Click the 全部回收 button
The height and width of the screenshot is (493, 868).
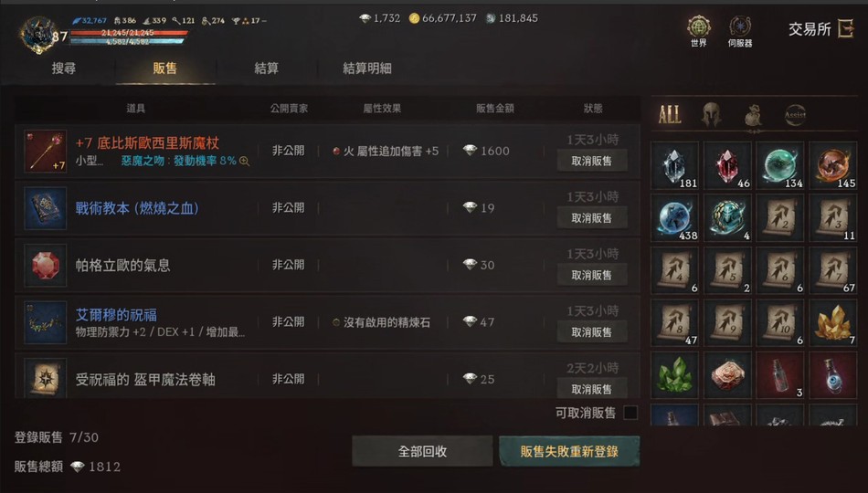(422, 452)
